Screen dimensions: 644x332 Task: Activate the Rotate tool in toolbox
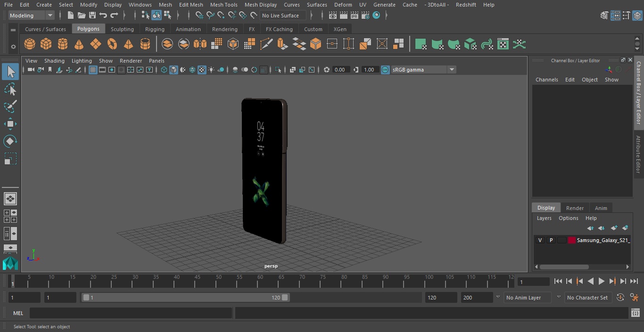click(x=10, y=141)
